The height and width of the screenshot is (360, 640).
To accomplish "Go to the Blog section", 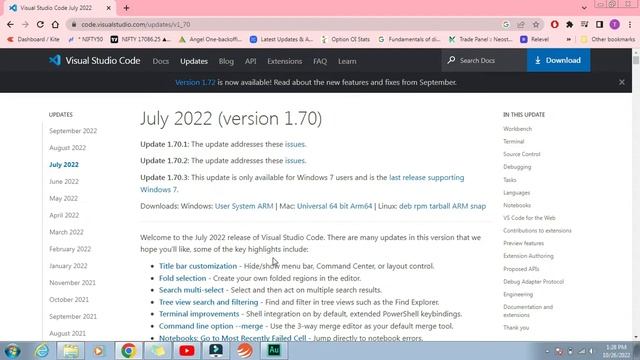I will click(x=226, y=61).
